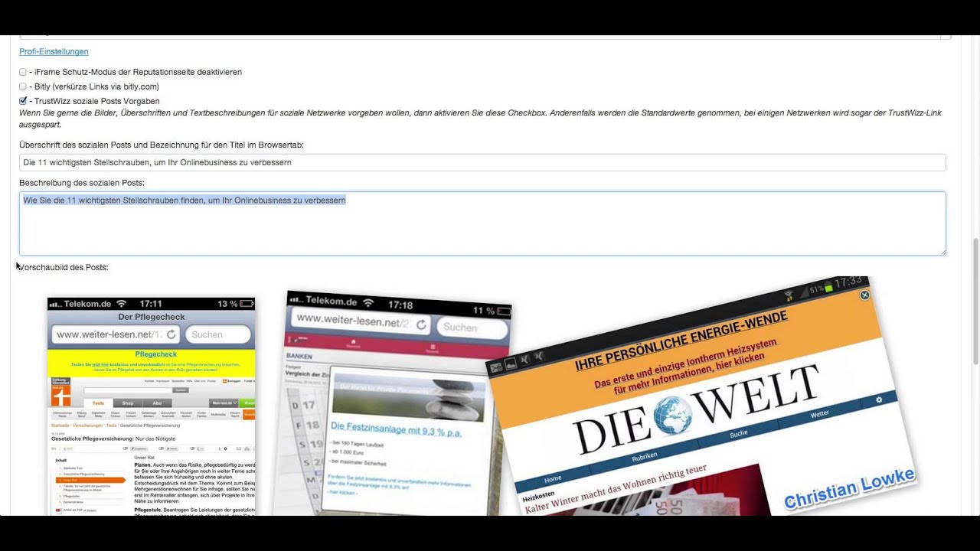Click the 'Christian Lowke' name text
The height and width of the screenshot is (551, 980).
coord(849,488)
